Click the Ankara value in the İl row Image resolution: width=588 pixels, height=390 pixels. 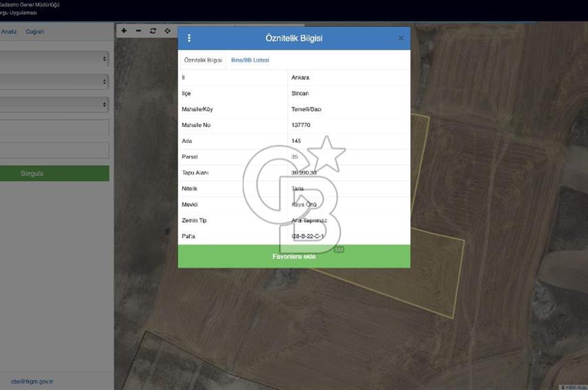point(300,78)
